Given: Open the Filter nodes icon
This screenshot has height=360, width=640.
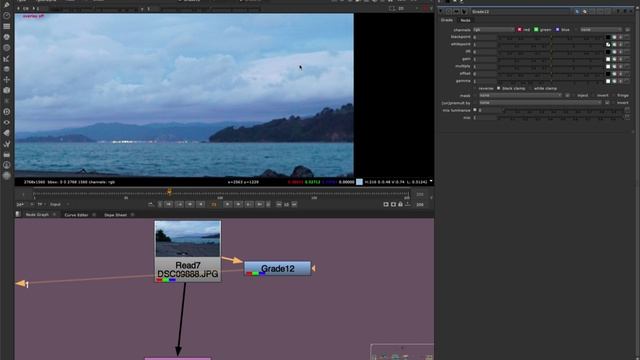Looking at the screenshot, I should point(7,47).
